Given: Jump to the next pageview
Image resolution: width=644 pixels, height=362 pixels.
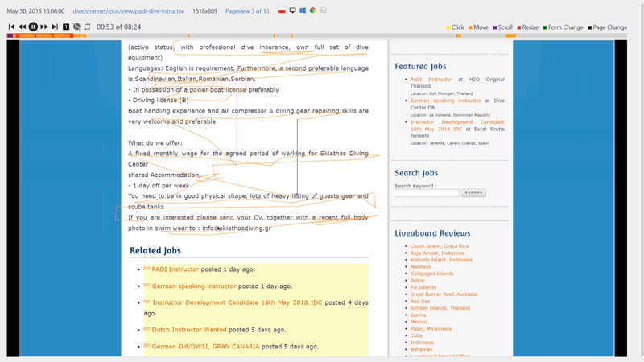Looking at the screenshot, I should click(x=55, y=27).
